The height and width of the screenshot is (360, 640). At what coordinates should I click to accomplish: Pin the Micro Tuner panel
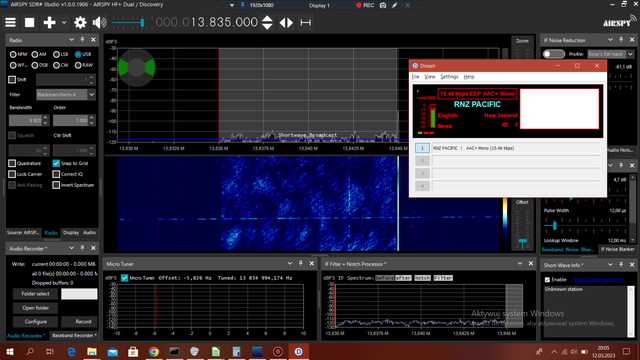tap(301, 263)
